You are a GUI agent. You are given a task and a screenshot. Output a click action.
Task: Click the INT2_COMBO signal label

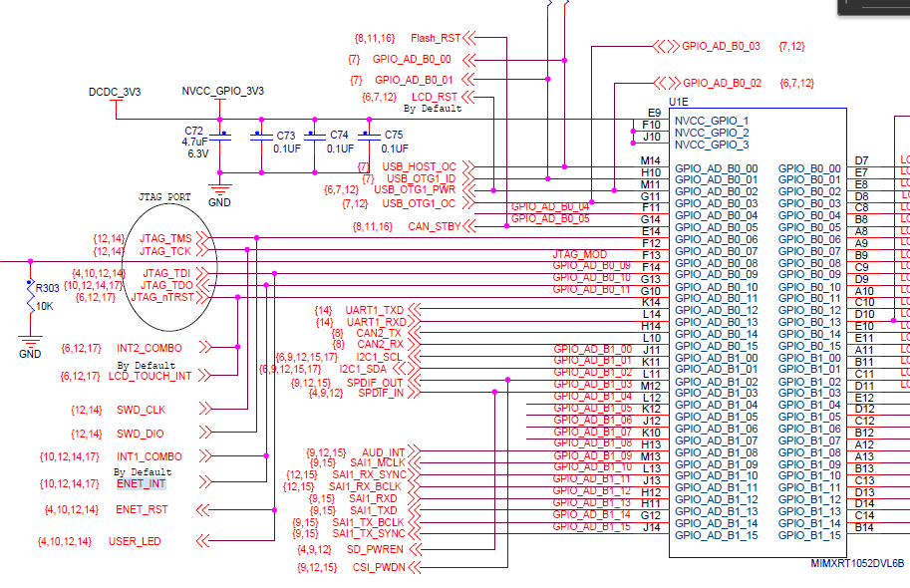150,348
